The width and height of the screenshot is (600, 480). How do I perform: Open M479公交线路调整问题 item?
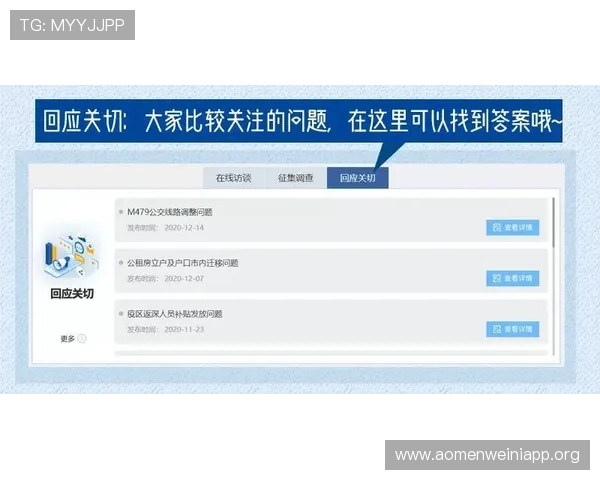click(x=170, y=212)
